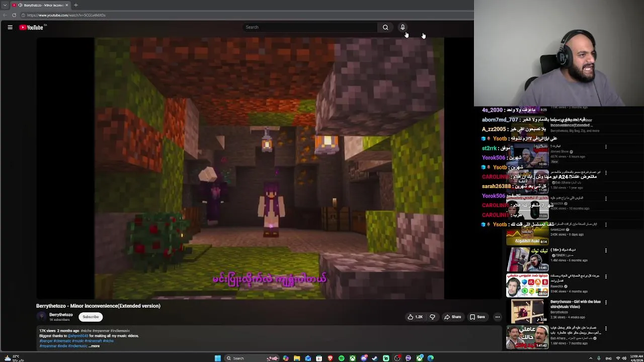Open the taskbar volume control
Screen dimensions: 644x362
pos(624,358)
